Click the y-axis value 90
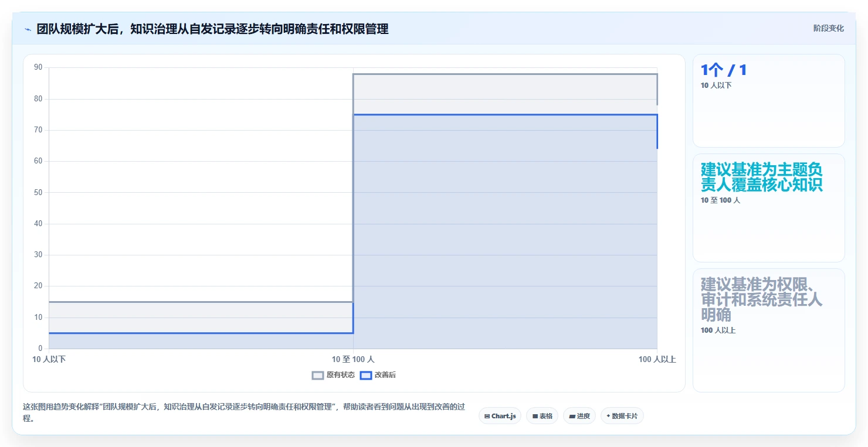Screen dimensions: 868x447 (x=38, y=67)
